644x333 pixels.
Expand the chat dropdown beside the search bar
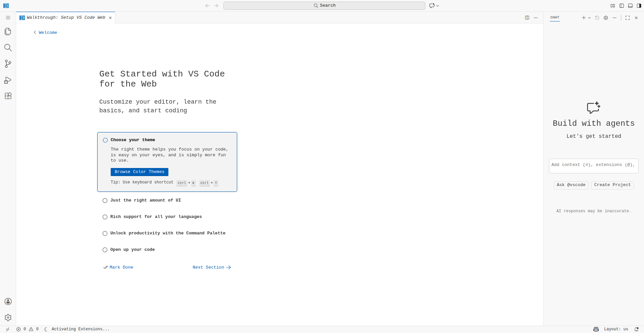click(x=438, y=6)
